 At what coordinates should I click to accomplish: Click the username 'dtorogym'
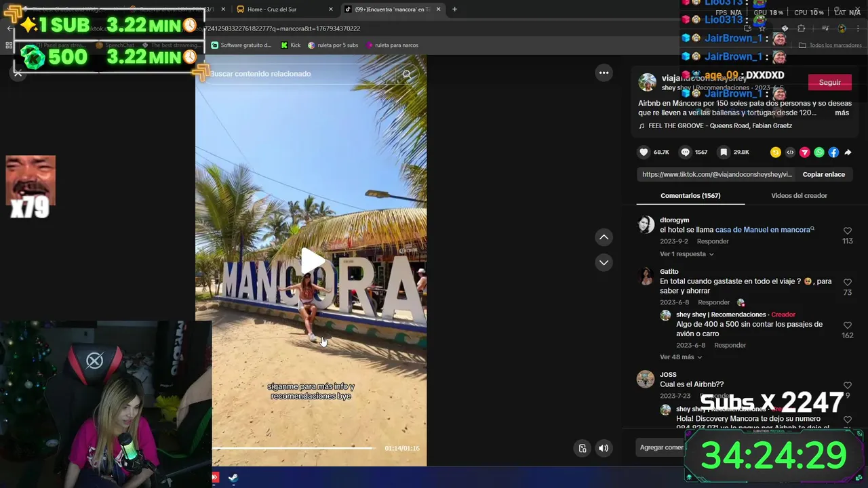[674, 220]
